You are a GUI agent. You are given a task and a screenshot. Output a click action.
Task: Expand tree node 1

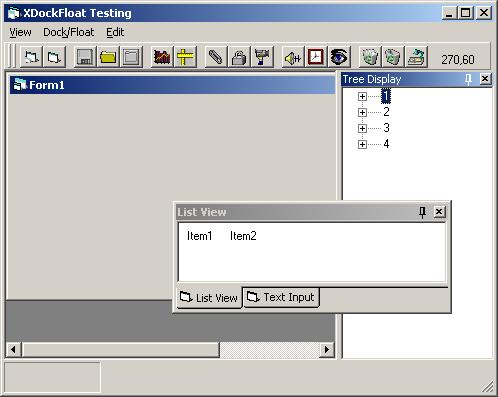362,96
